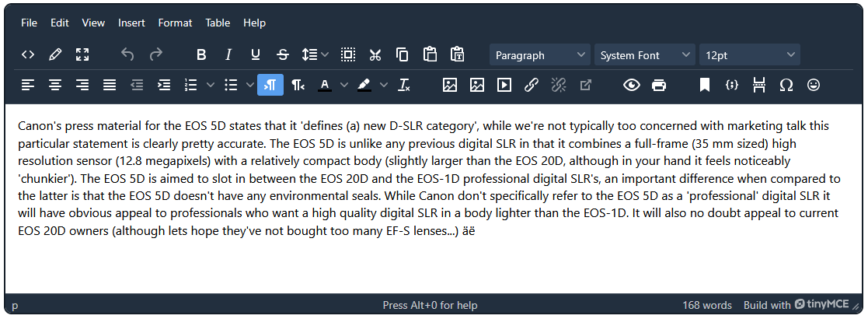Screen dimensions: 868x319
Task: Toggle italic text style
Action: [228, 54]
